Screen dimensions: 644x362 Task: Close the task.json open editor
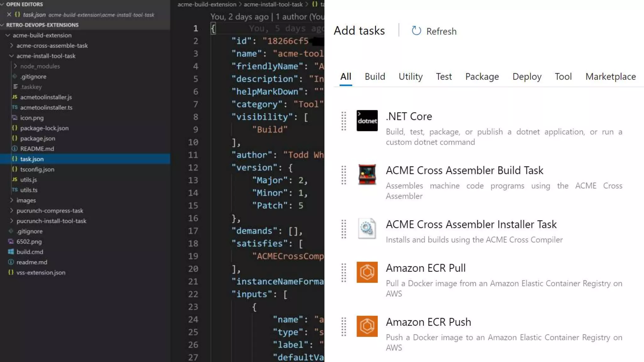tap(9, 14)
